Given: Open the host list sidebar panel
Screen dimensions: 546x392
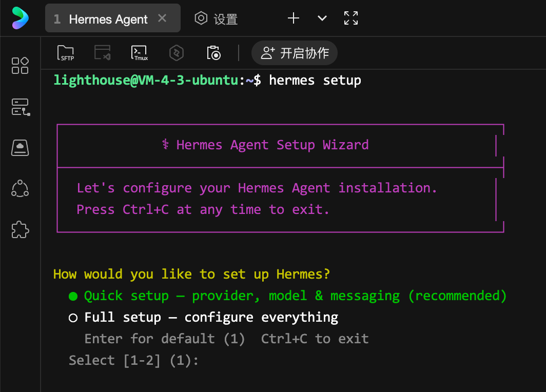Looking at the screenshot, I should pos(19,107).
